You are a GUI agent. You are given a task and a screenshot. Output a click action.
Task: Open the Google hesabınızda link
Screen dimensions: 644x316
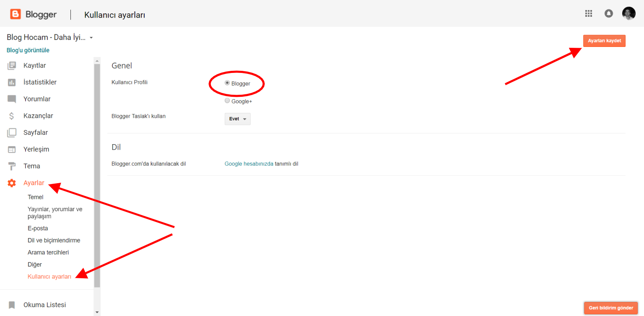coord(249,164)
